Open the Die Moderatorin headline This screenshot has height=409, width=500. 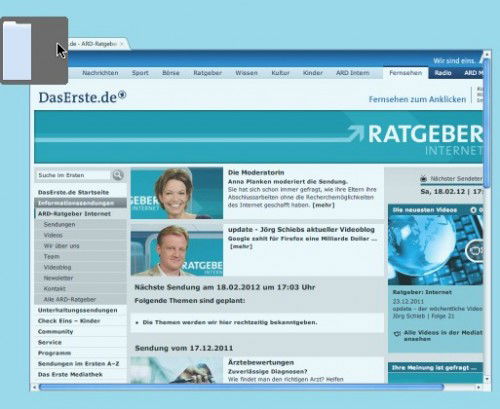(256, 172)
